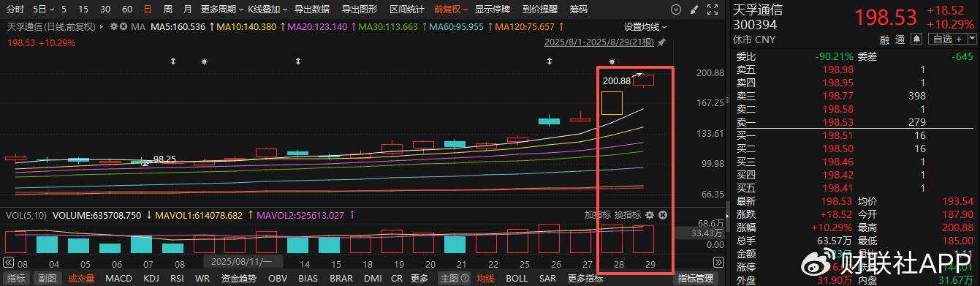Screen dimensions: 980x286
Task: Click 换指标 change indicator
Action: point(627,215)
